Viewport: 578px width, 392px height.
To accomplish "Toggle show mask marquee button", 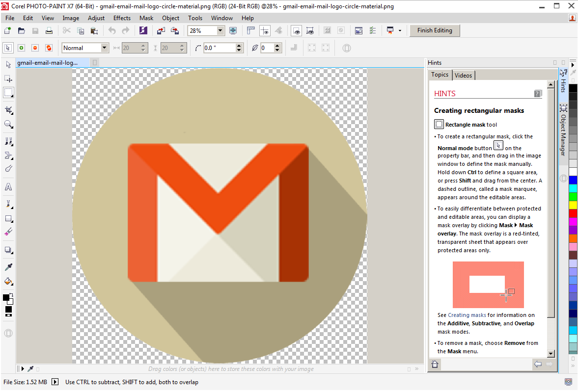I will [310, 30].
